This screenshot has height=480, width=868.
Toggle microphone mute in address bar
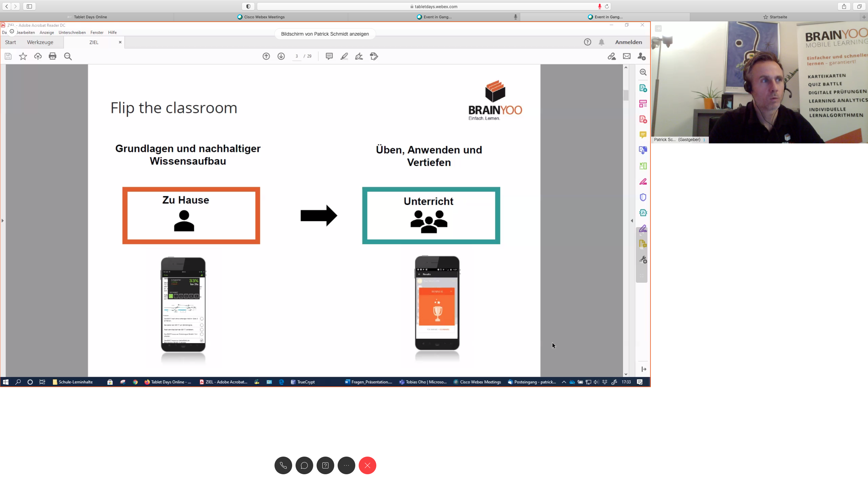600,6
